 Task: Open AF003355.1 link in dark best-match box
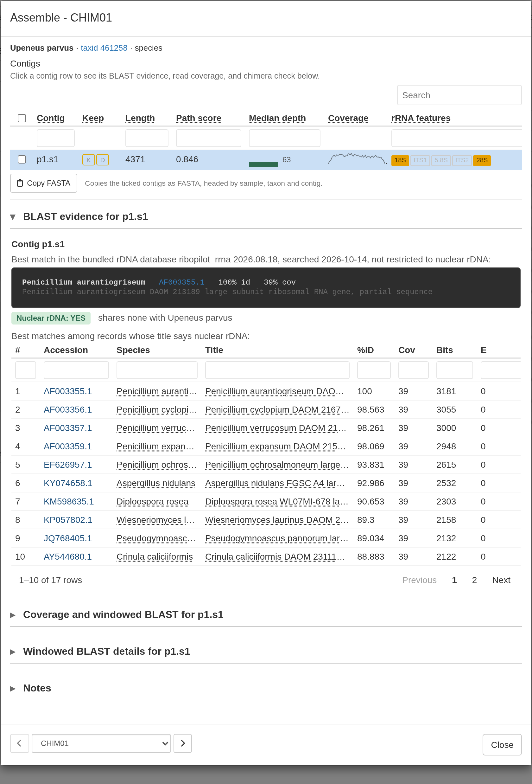(x=181, y=282)
